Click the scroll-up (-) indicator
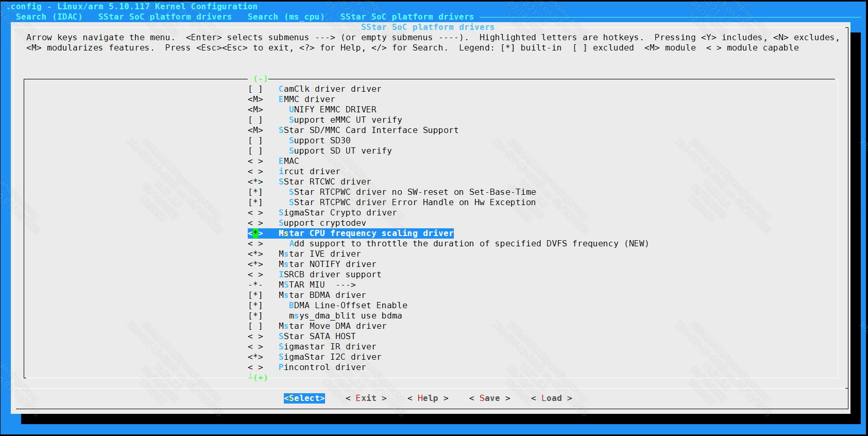 click(x=261, y=78)
